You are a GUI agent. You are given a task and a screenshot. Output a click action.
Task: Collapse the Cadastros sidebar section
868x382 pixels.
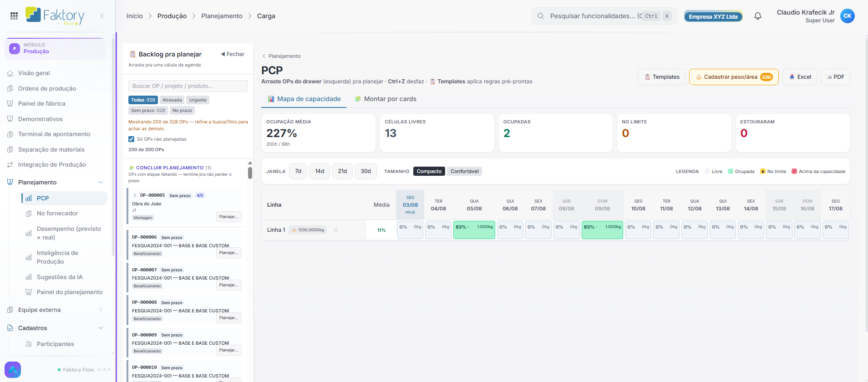pos(101,328)
